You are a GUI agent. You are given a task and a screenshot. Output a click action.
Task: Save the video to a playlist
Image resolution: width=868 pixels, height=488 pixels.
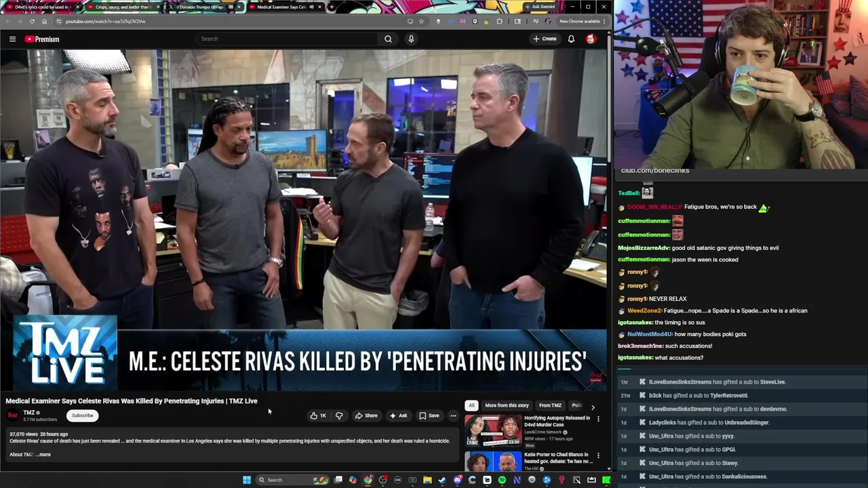pos(429,415)
